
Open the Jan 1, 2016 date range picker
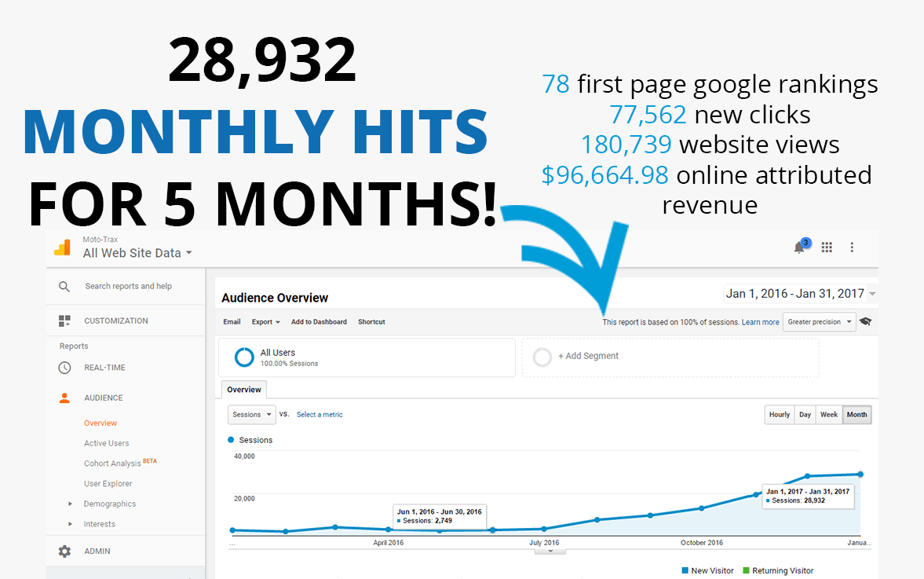(800, 293)
